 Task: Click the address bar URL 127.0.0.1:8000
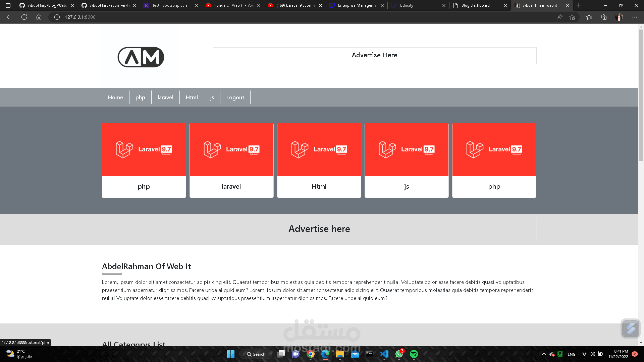80,17
